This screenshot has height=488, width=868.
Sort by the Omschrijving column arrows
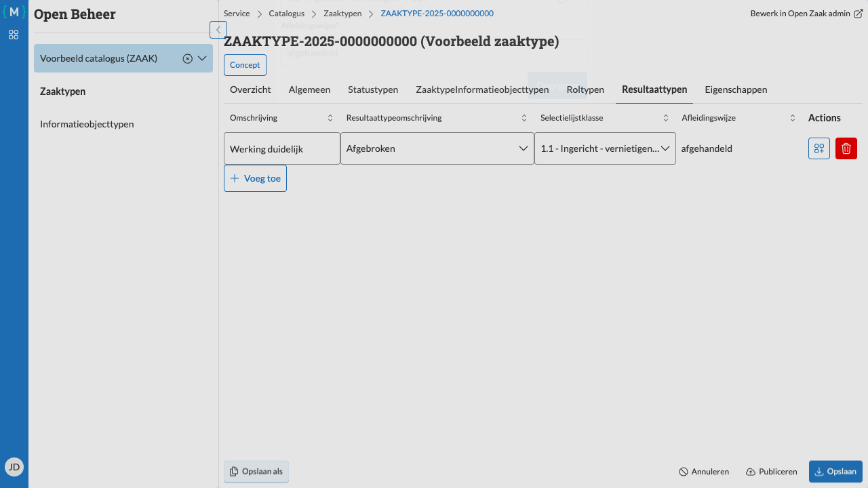(330, 118)
